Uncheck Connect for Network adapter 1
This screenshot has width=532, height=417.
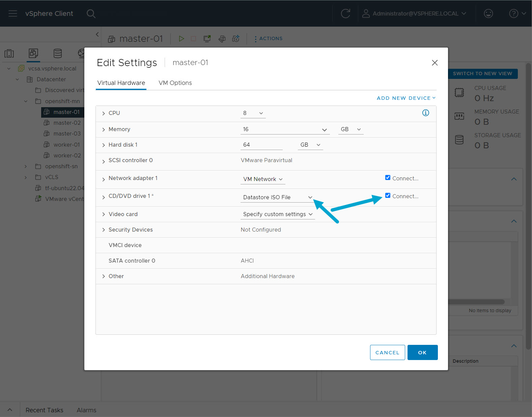pos(388,178)
